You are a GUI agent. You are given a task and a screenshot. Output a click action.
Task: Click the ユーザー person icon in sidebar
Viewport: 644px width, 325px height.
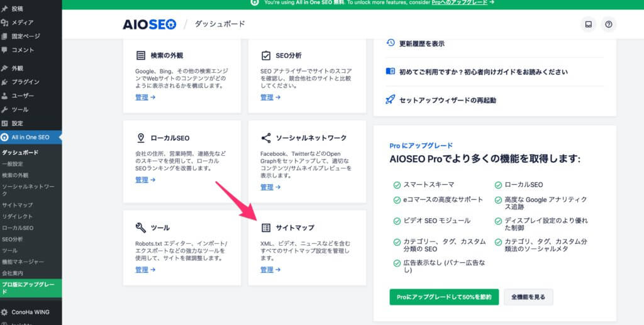tap(4, 96)
